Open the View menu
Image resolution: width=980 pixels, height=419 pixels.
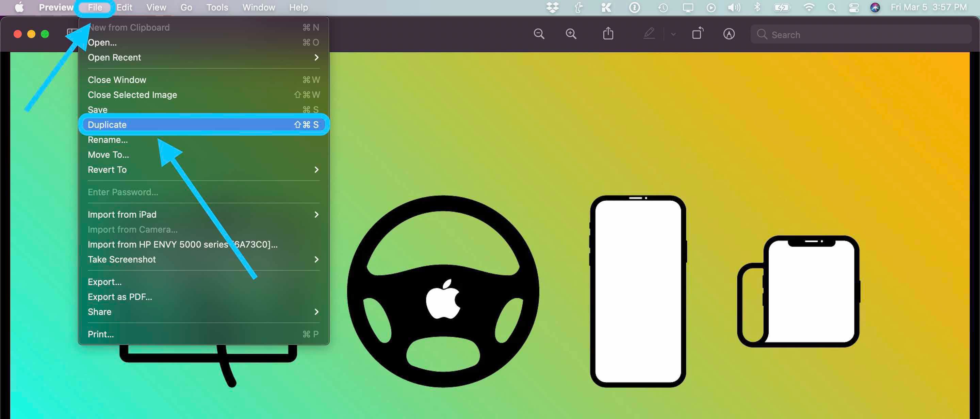pos(156,7)
